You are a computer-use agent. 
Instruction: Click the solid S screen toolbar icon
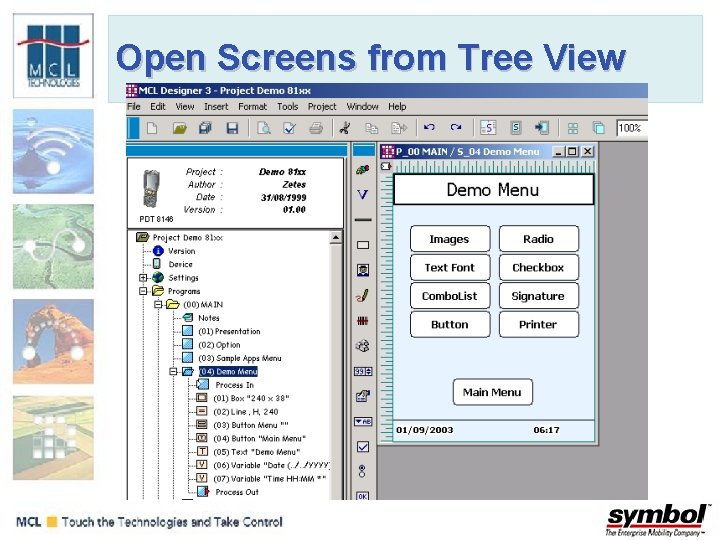click(516, 127)
